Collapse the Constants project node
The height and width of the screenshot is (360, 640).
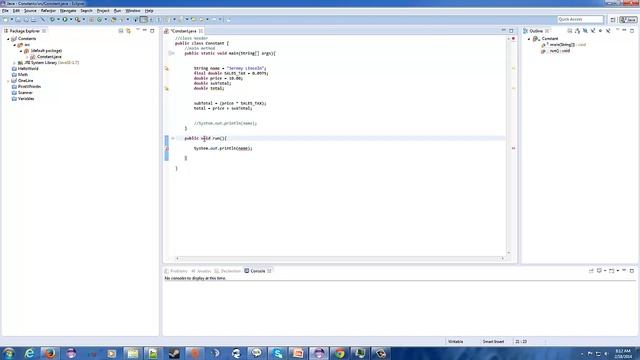click(x=8, y=39)
